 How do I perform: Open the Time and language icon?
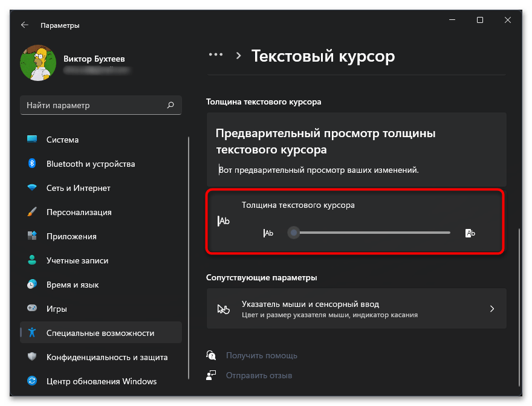pos(33,285)
